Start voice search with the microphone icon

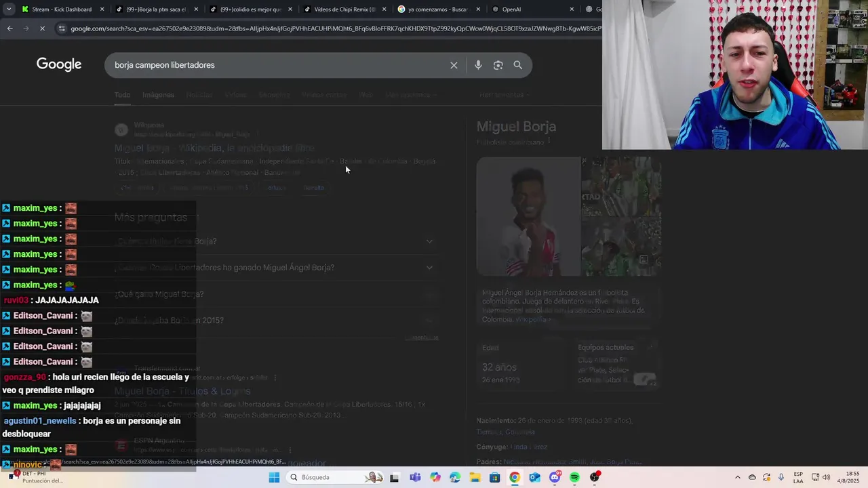pyautogui.click(x=478, y=65)
